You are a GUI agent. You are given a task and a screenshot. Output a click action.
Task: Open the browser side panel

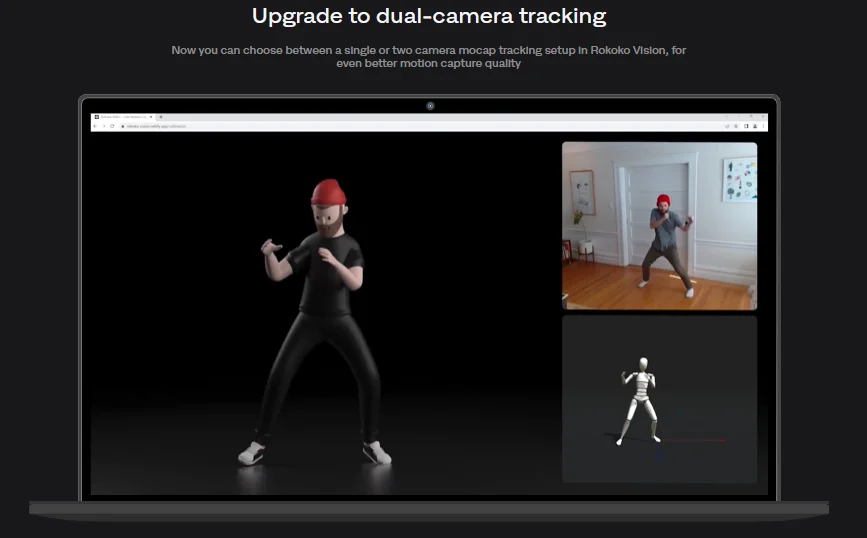[x=746, y=126]
